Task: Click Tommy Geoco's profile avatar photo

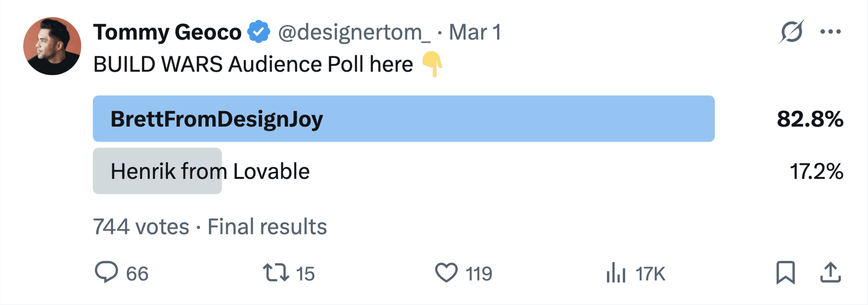Action: (52, 46)
